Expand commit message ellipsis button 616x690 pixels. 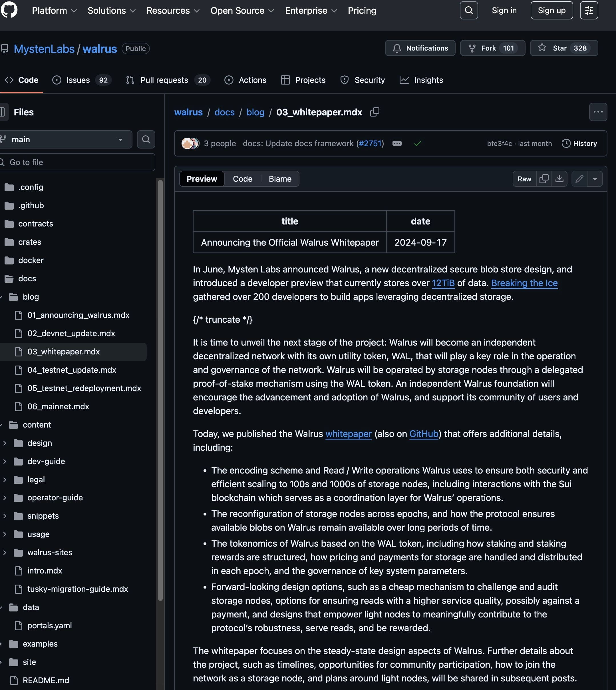point(397,144)
